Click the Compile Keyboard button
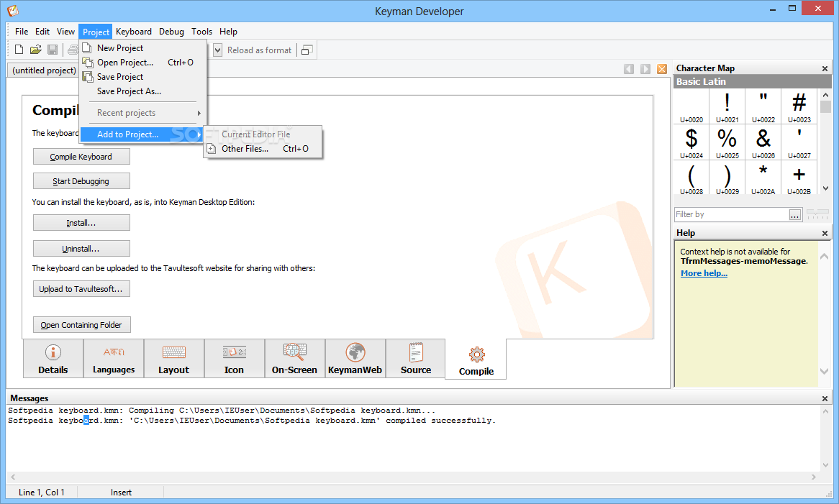 81,157
